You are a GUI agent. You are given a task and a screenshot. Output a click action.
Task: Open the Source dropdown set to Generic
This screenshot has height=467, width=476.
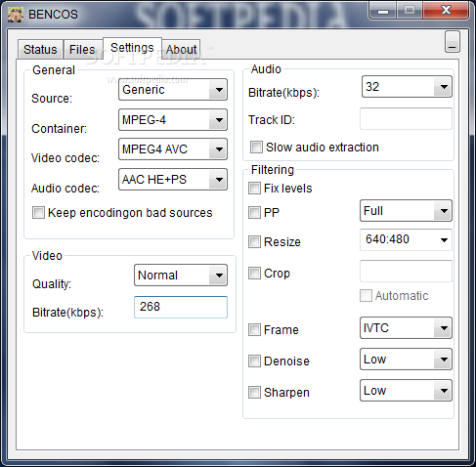pyautogui.click(x=173, y=90)
